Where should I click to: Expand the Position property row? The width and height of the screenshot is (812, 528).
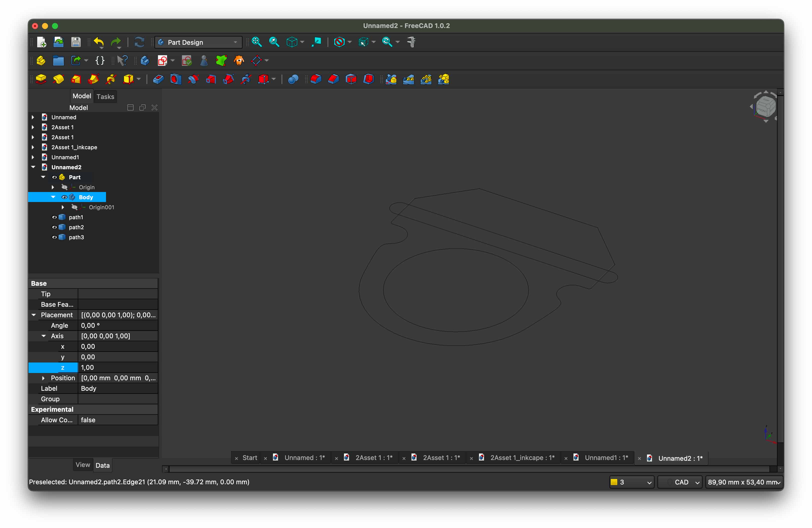point(43,378)
